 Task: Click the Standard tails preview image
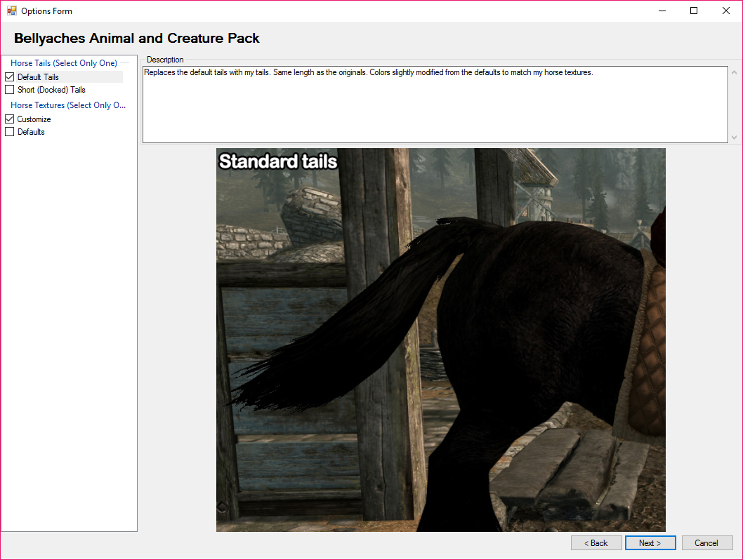click(441, 340)
